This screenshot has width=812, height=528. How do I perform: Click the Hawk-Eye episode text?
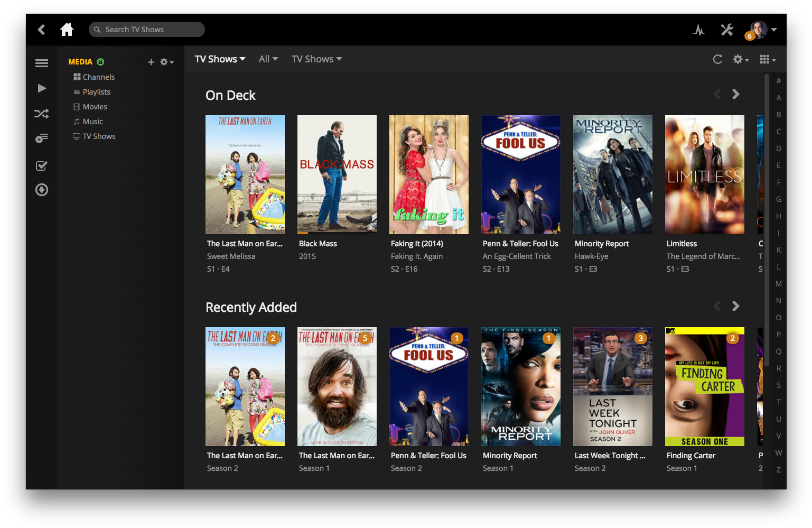click(x=592, y=256)
